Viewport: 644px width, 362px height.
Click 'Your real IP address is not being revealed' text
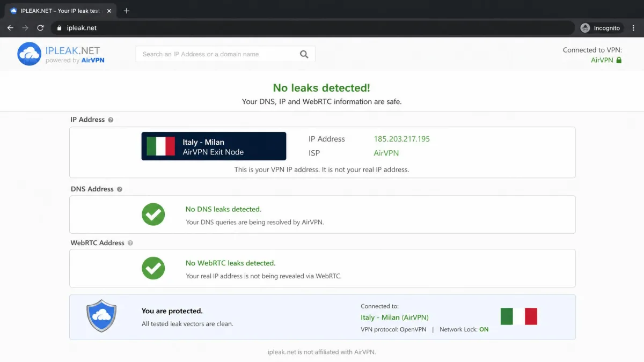pos(264,276)
